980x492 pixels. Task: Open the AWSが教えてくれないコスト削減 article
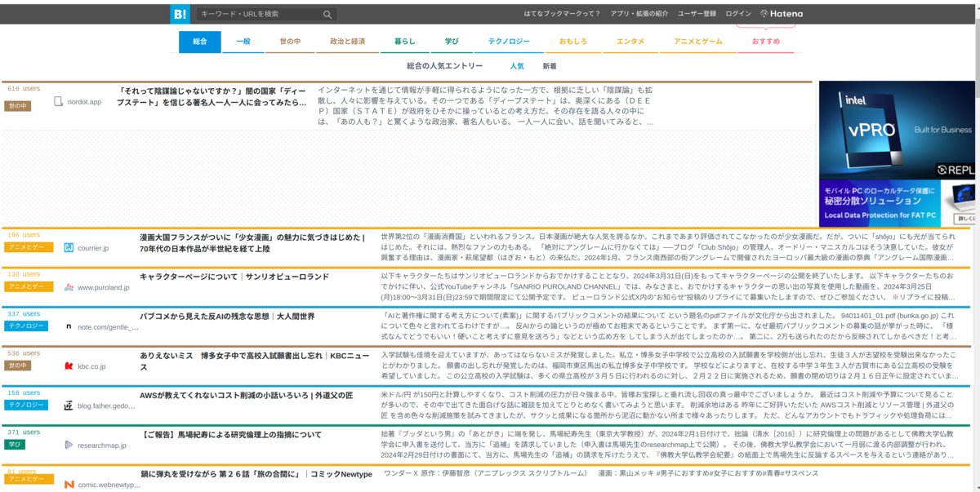coord(247,395)
